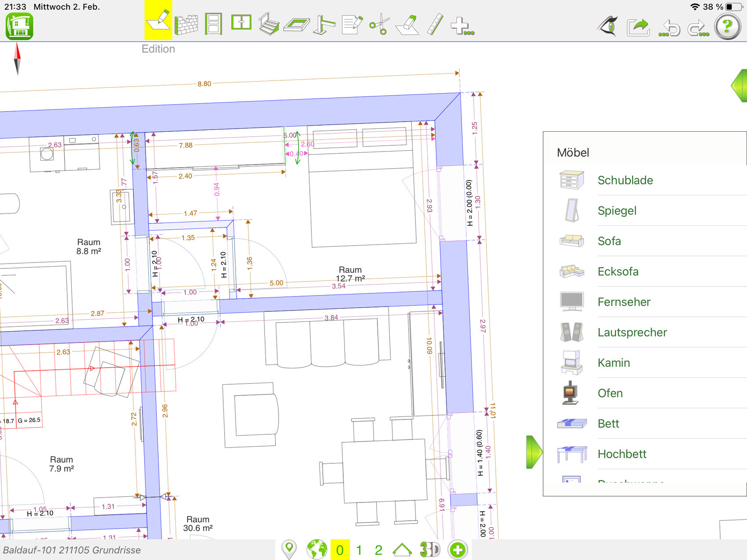Click the undo arrow button
The width and height of the screenshot is (747, 560).
point(669,28)
